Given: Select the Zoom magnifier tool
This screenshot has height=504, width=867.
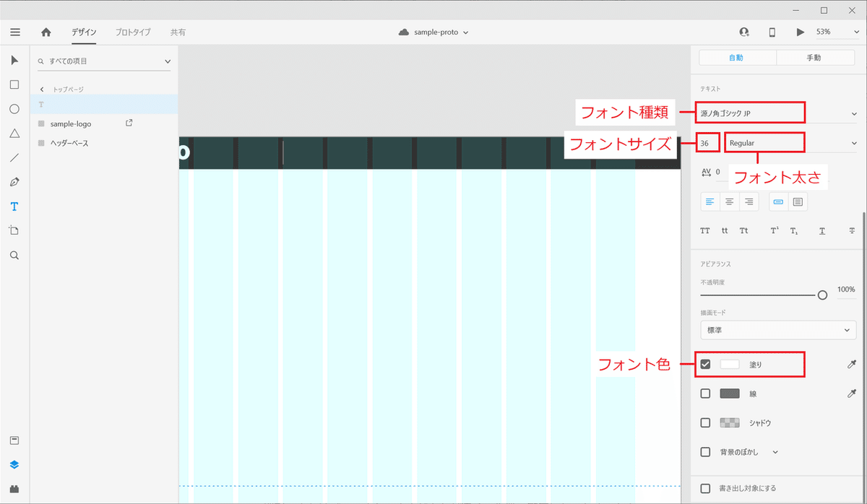Looking at the screenshot, I should click(14, 256).
